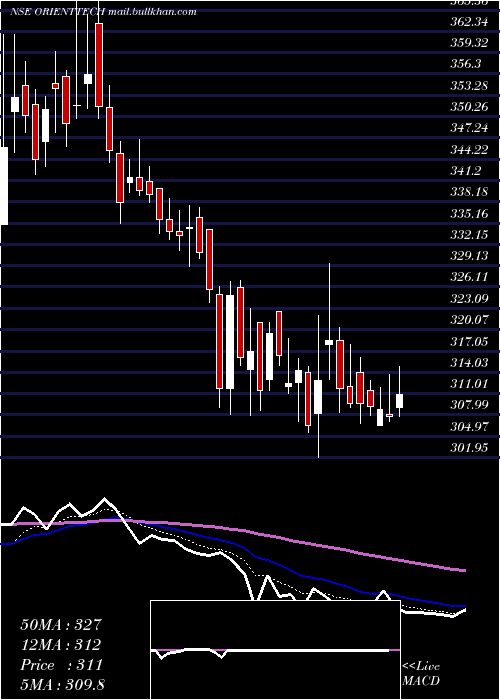Click the 304.97 price axis label

click(469, 427)
